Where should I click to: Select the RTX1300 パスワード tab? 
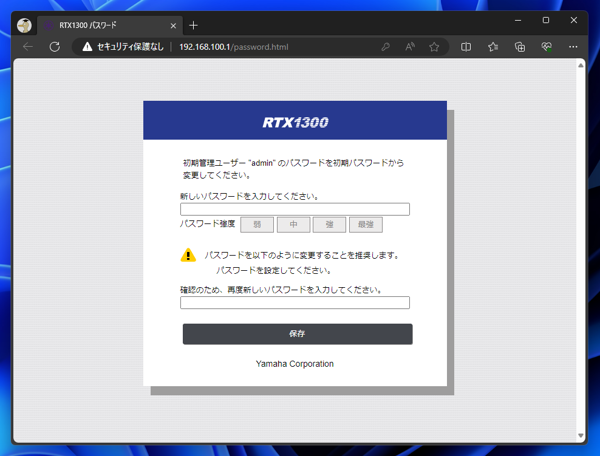[108, 26]
